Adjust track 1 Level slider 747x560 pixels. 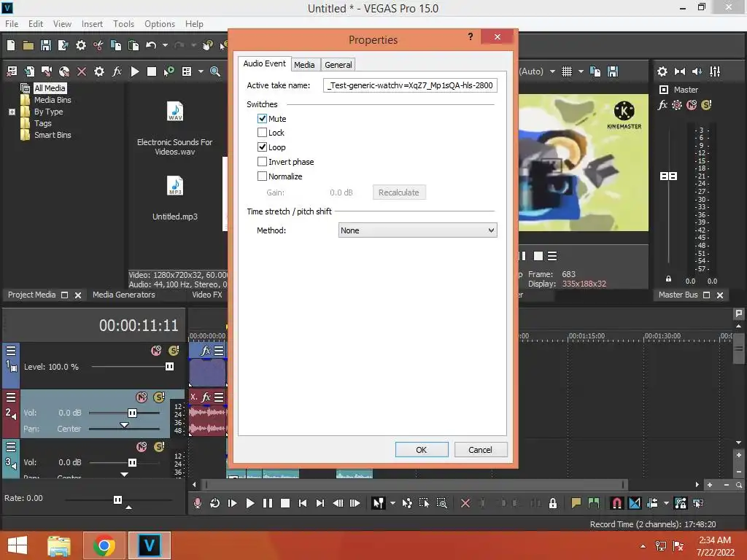click(169, 367)
